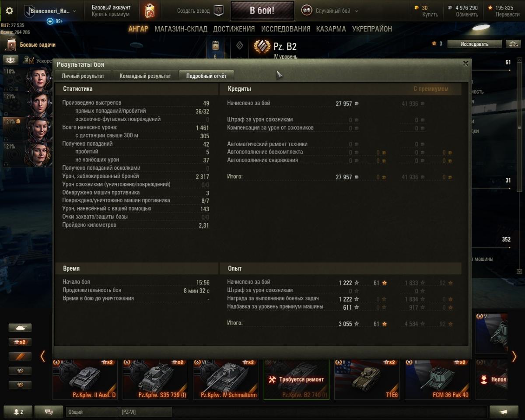Expand the Случайный бой battle mode dropdown
Image resolution: width=525 pixels, height=420 pixels.
[x=357, y=11]
